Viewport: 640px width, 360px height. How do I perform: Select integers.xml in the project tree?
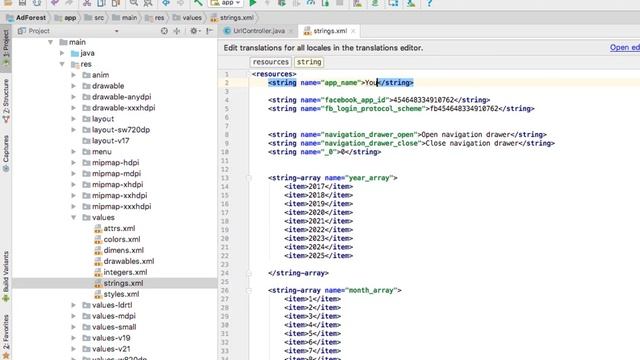pos(120,272)
